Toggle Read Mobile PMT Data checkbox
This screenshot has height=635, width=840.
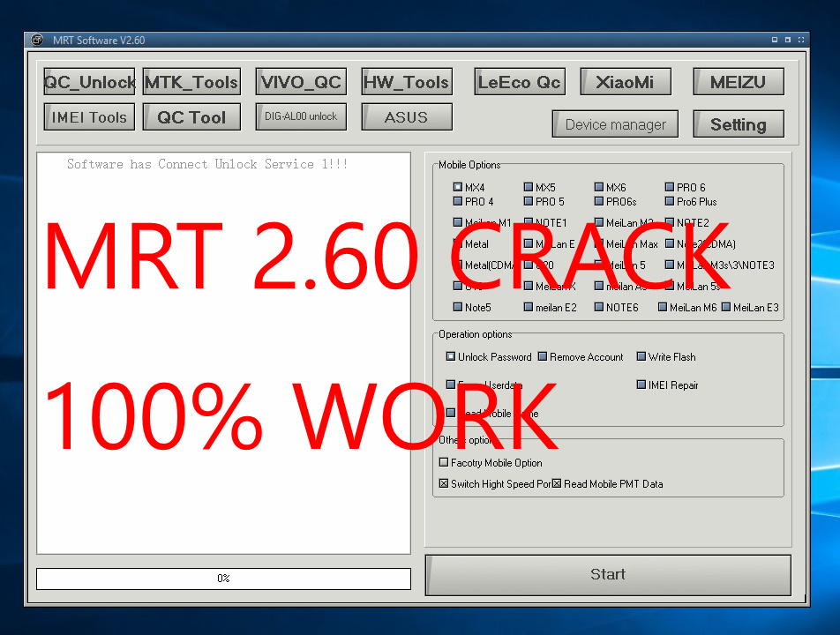pos(557,483)
